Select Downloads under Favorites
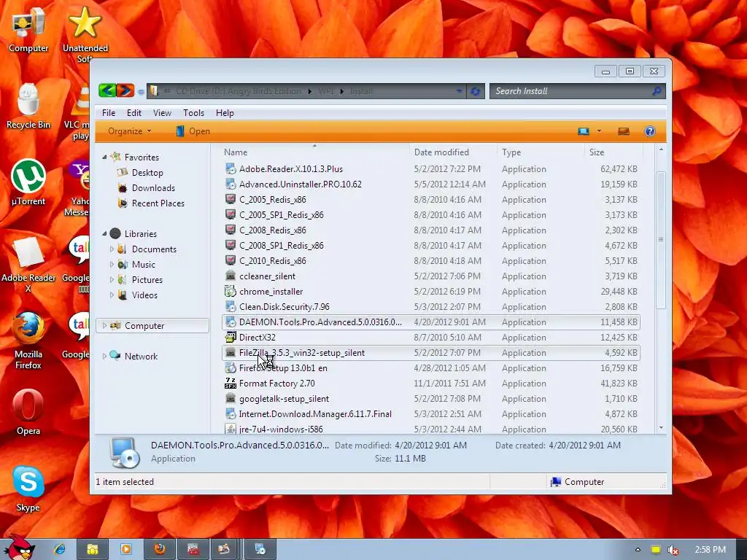747x560 pixels. pyautogui.click(x=153, y=187)
